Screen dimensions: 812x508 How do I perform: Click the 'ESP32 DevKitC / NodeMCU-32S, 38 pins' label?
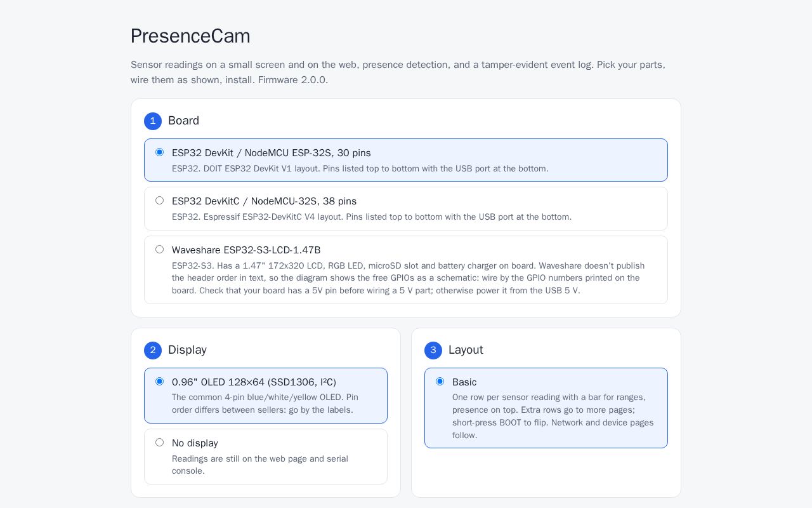point(264,201)
